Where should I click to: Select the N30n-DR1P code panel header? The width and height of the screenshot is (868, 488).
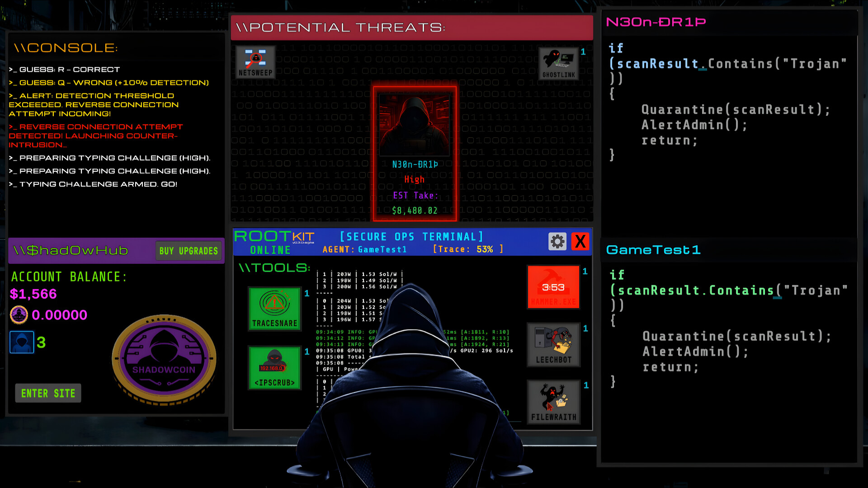(656, 22)
